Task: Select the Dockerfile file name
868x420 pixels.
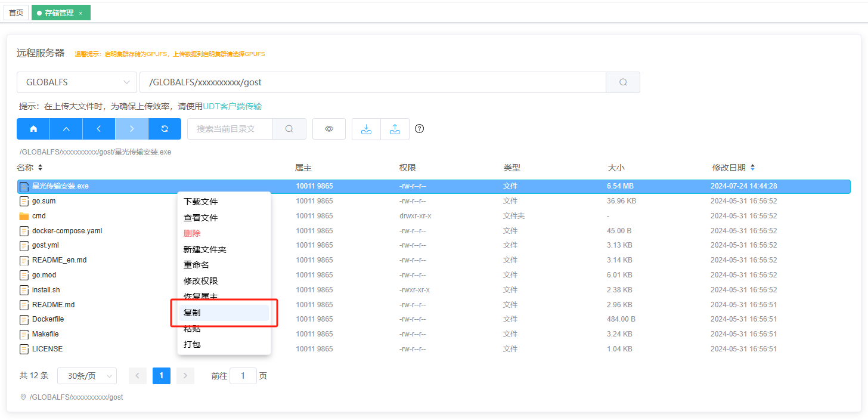Action: point(48,319)
